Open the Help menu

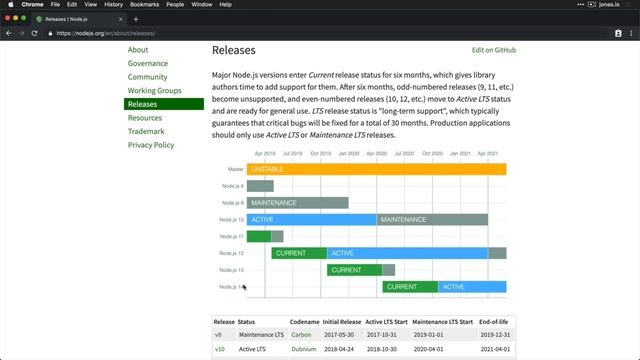tap(225, 4)
